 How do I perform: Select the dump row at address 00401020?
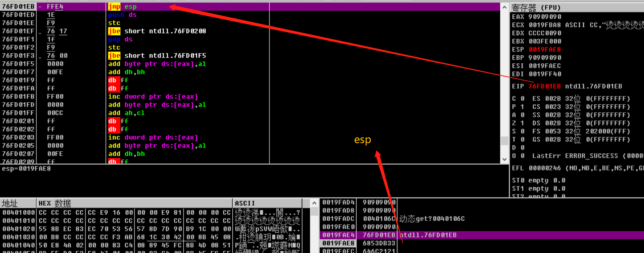tap(151, 229)
